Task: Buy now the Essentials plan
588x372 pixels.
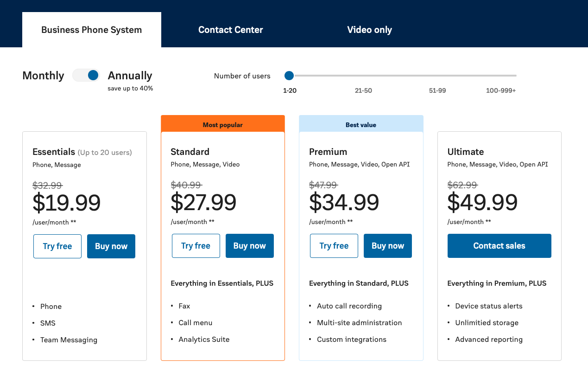Action: pos(111,246)
